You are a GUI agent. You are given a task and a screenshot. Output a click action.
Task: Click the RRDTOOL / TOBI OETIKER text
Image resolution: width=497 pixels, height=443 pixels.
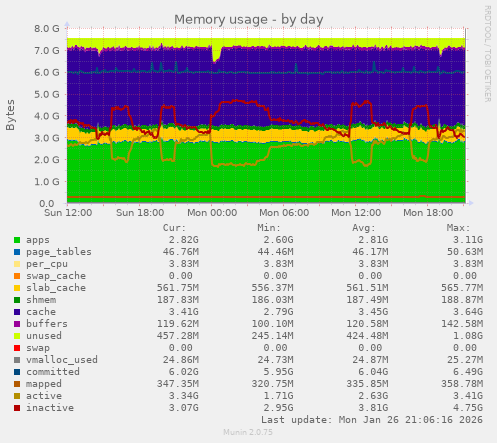(x=488, y=54)
